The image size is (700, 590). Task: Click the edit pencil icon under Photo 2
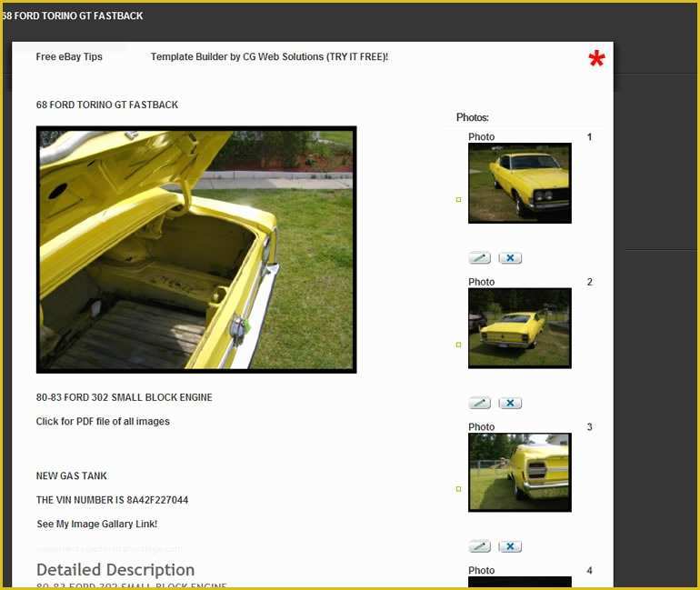(479, 403)
